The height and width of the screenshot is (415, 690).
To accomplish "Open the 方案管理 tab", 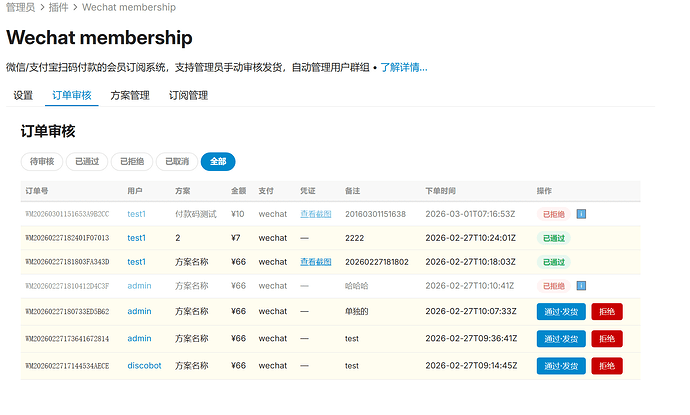I will (130, 96).
